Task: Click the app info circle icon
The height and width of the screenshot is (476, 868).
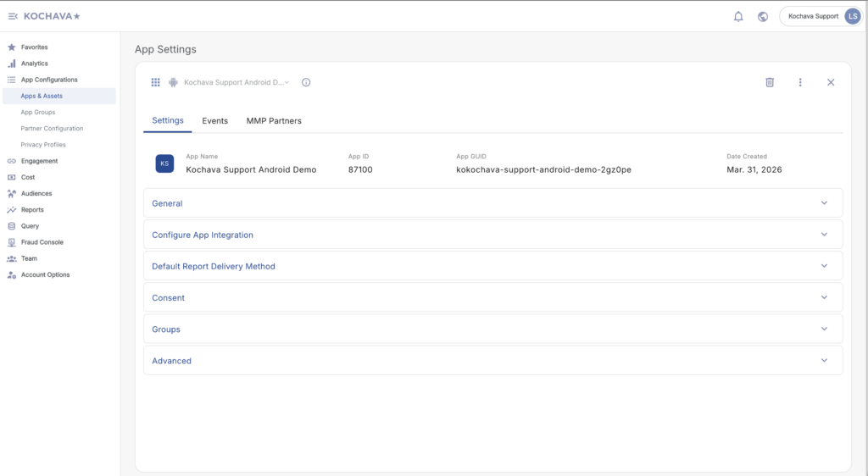Action: [x=306, y=82]
